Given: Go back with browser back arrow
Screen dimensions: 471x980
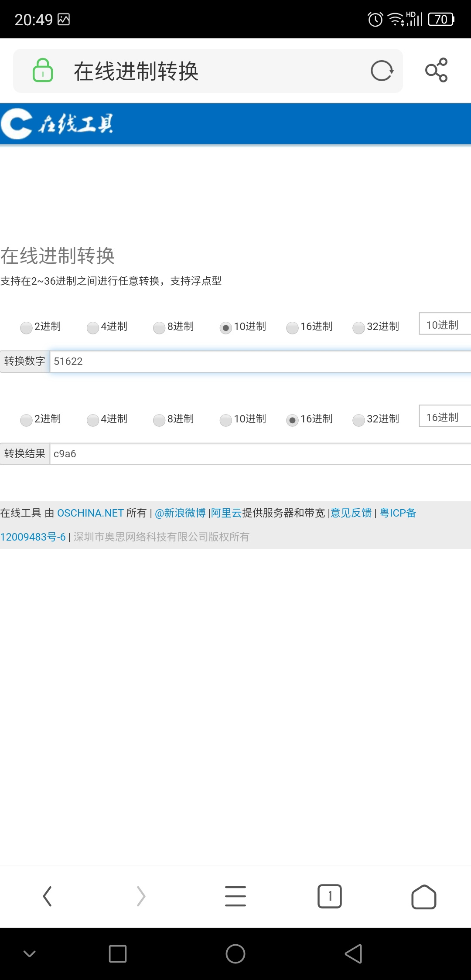Looking at the screenshot, I should click(47, 896).
